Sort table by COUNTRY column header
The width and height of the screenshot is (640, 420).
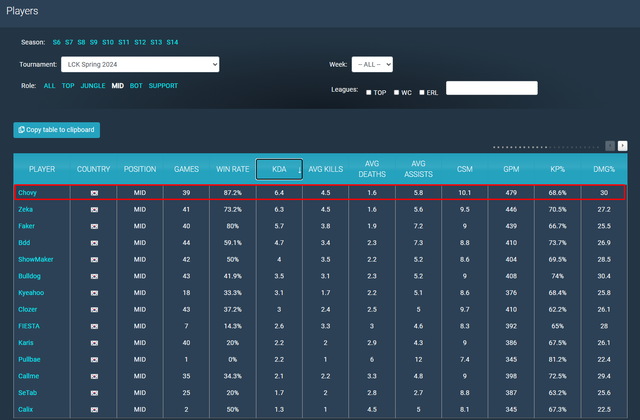tap(93, 169)
